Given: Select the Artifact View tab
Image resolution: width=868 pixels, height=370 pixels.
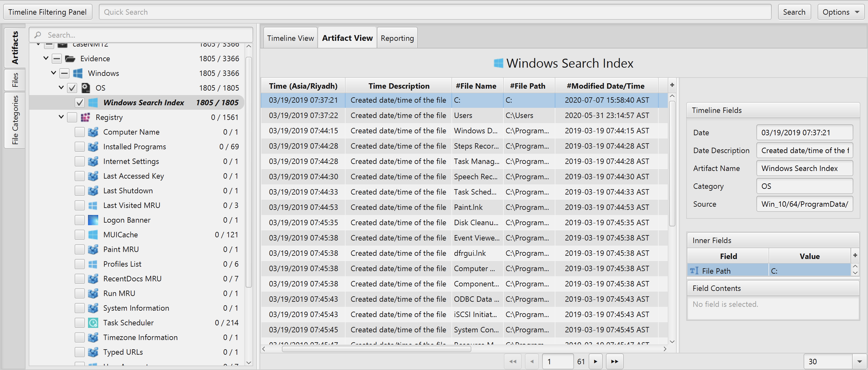Looking at the screenshot, I should tap(347, 38).
